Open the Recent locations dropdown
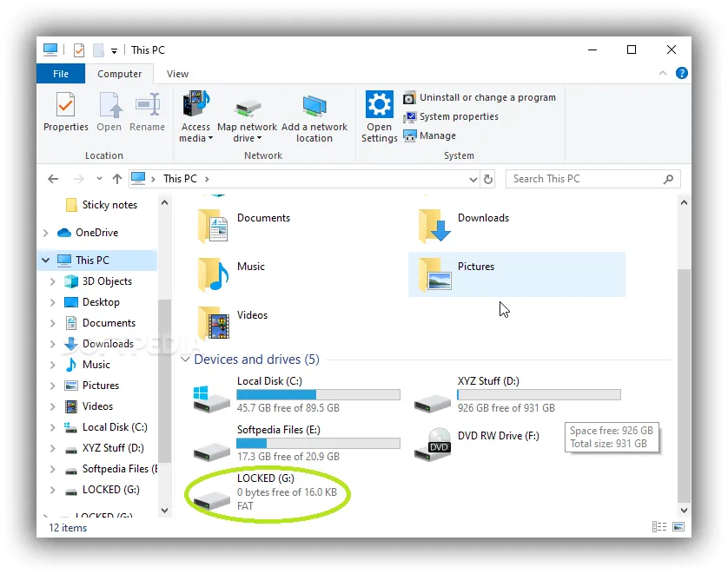 click(99, 179)
